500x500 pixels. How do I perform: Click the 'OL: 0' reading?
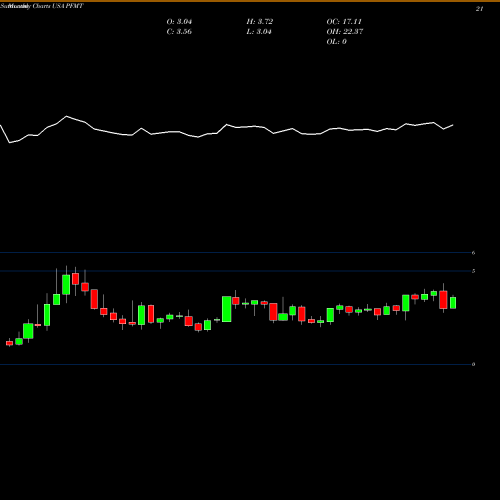337,42
